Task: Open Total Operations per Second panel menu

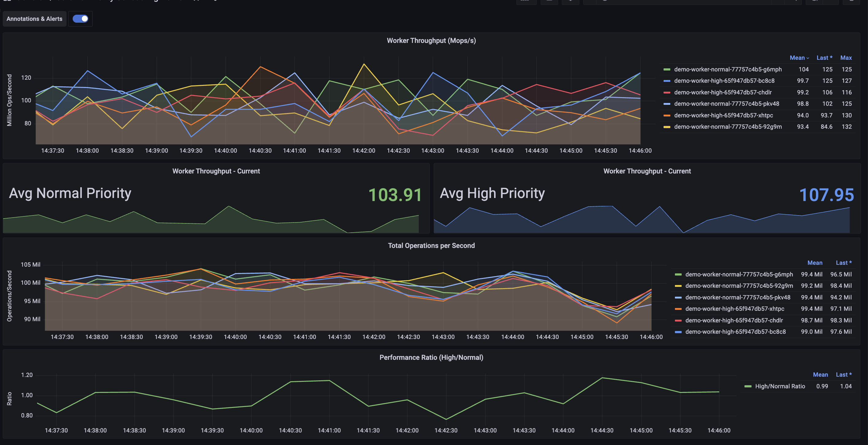Action: click(431, 245)
